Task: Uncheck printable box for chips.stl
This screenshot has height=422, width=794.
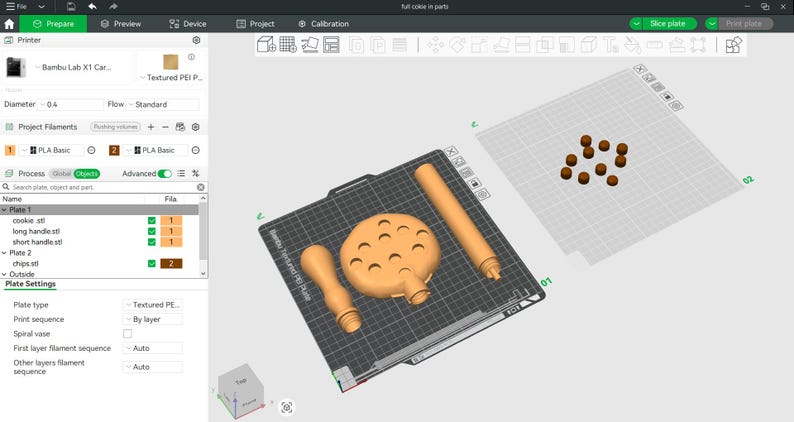Action: click(x=151, y=263)
